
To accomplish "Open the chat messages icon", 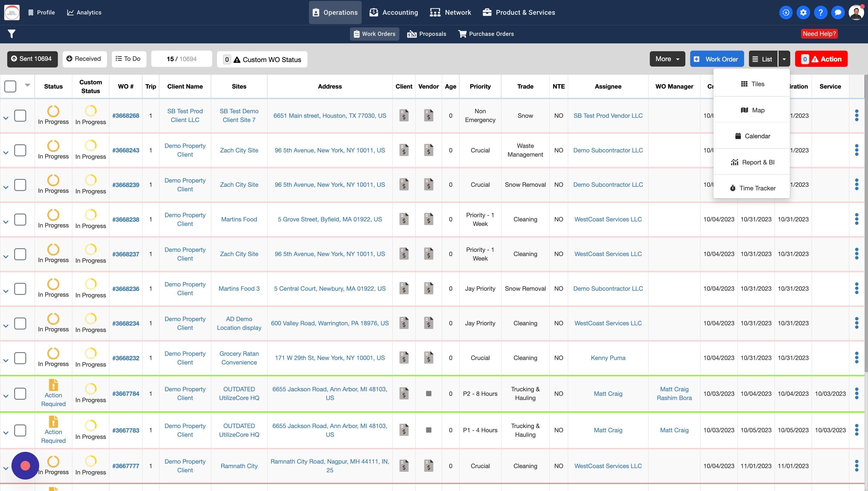I will click(x=838, y=12).
